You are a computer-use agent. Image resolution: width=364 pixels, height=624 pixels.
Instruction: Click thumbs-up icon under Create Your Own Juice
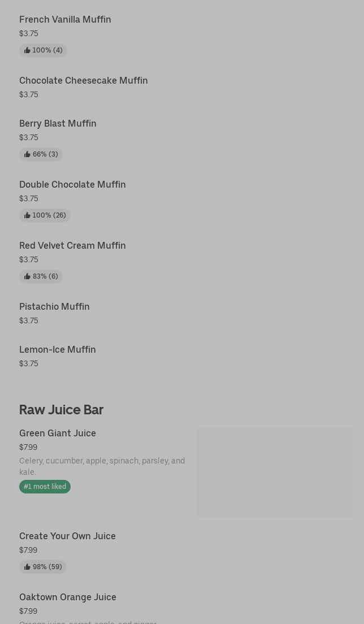(27, 567)
